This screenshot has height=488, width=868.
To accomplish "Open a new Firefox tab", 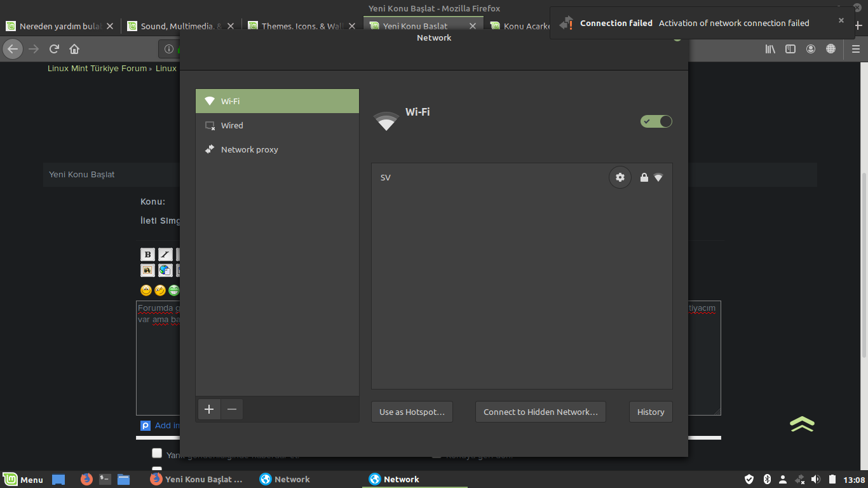I will tap(858, 26).
